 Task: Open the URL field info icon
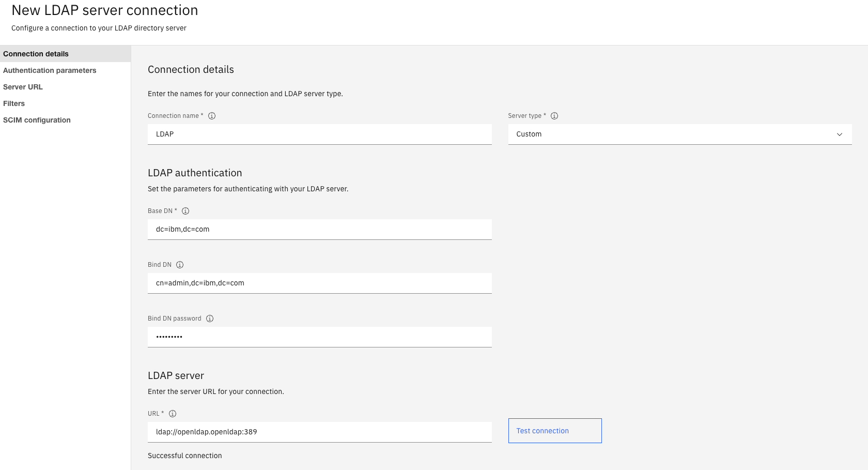(x=173, y=414)
